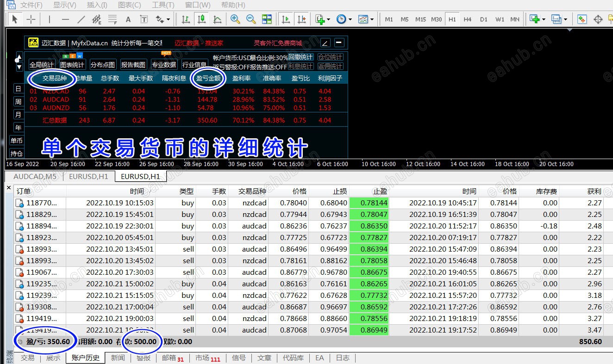Open the 插入(I) menu
The width and height of the screenshot is (613, 364).
click(x=97, y=5)
